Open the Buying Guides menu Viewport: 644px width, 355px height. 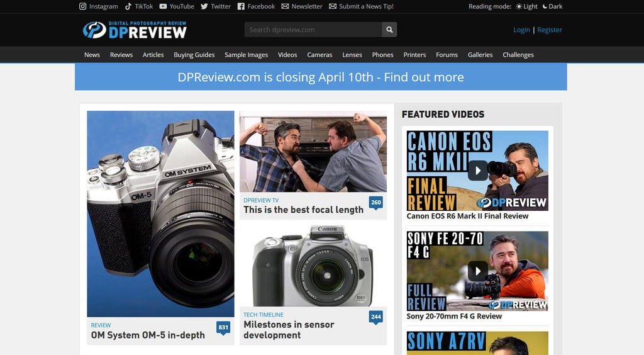[x=194, y=55]
